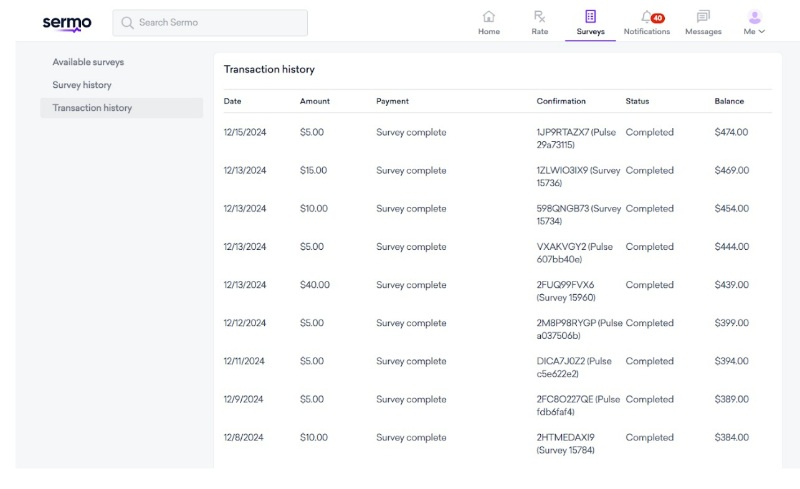Click the $469.00 balance cell
The image size is (800, 489).
pos(732,170)
